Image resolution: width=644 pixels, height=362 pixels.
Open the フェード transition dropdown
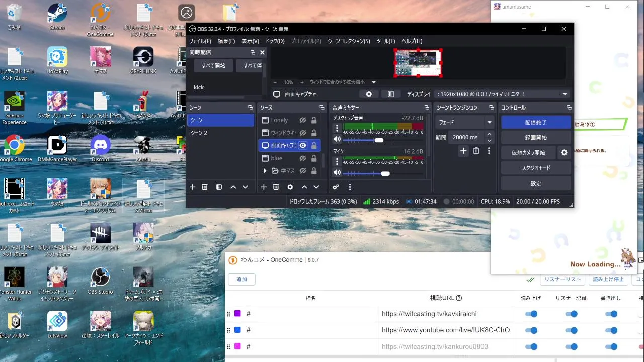click(x=465, y=122)
